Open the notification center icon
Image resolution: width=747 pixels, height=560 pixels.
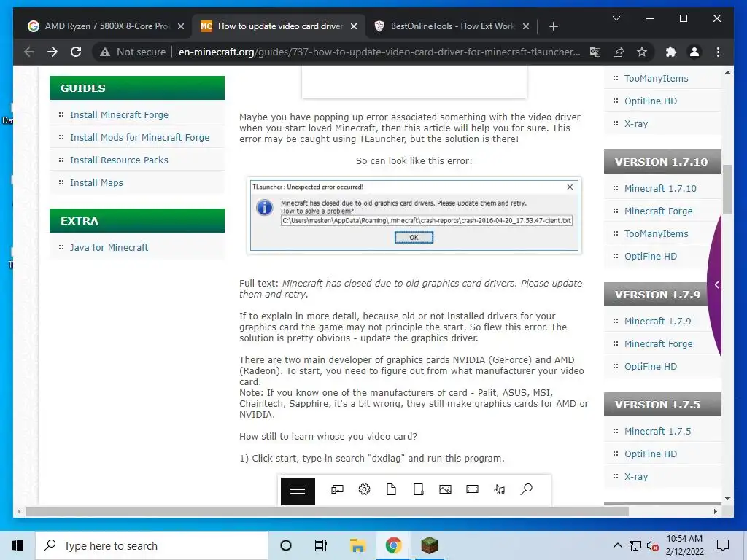(x=723, y=545)
